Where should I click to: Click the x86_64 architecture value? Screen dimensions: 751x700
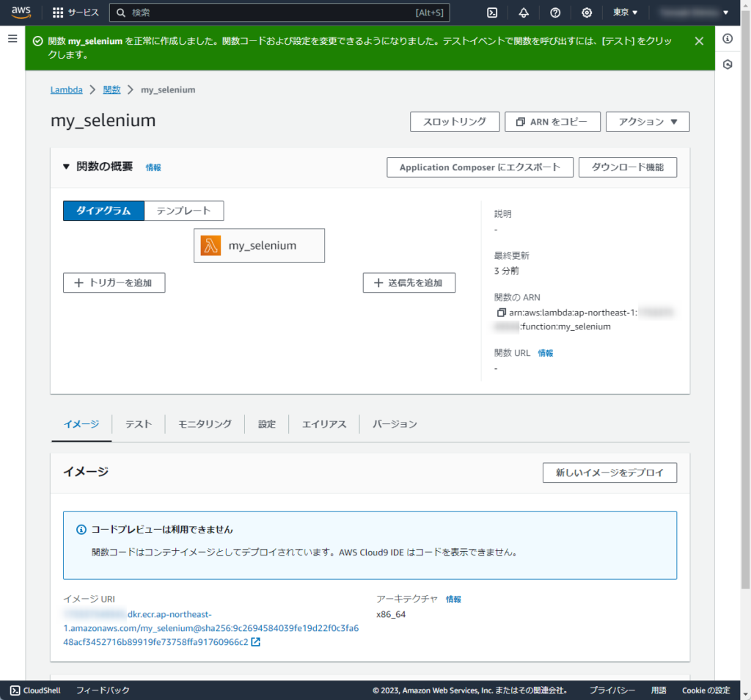click(x=391, y=614)
